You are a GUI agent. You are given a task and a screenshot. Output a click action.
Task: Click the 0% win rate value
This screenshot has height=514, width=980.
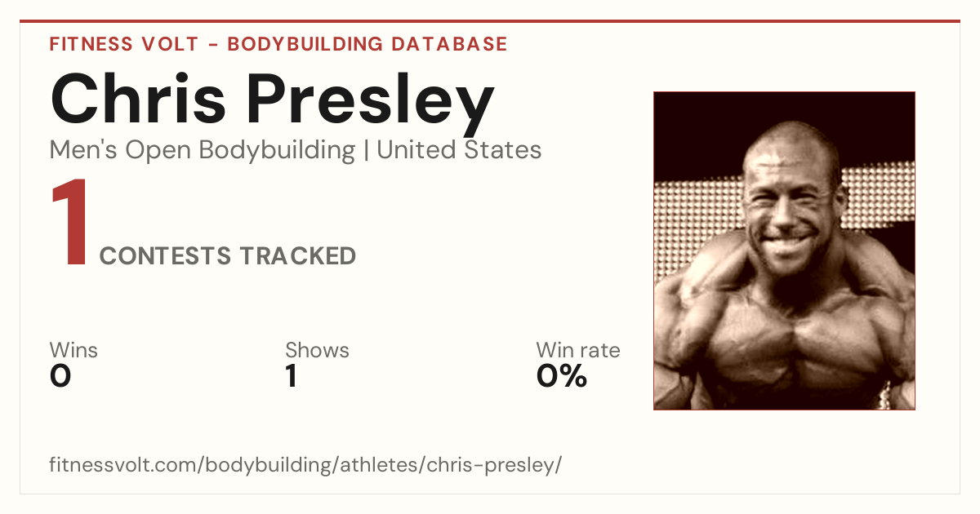coord(562,376)
